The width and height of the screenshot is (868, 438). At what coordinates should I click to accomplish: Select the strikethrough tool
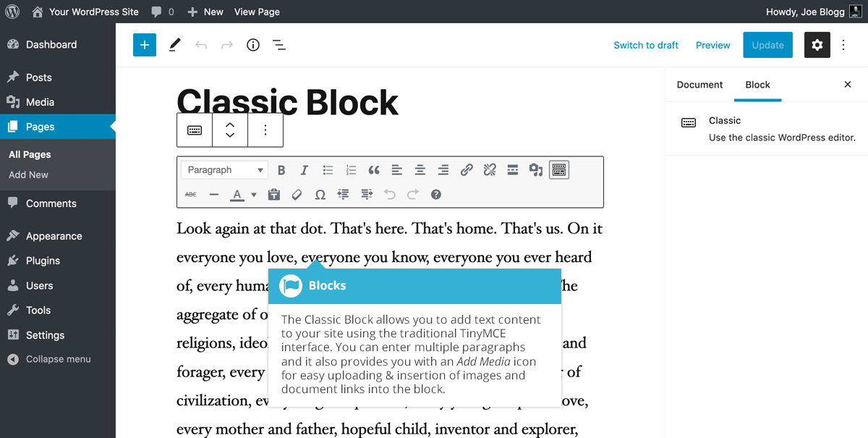[x=190, y=194]
